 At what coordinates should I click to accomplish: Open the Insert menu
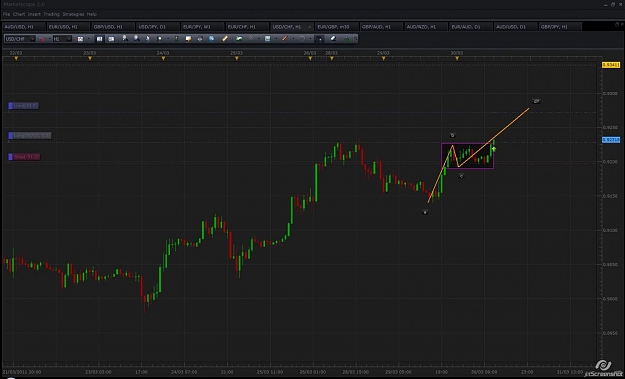point(34,14)
